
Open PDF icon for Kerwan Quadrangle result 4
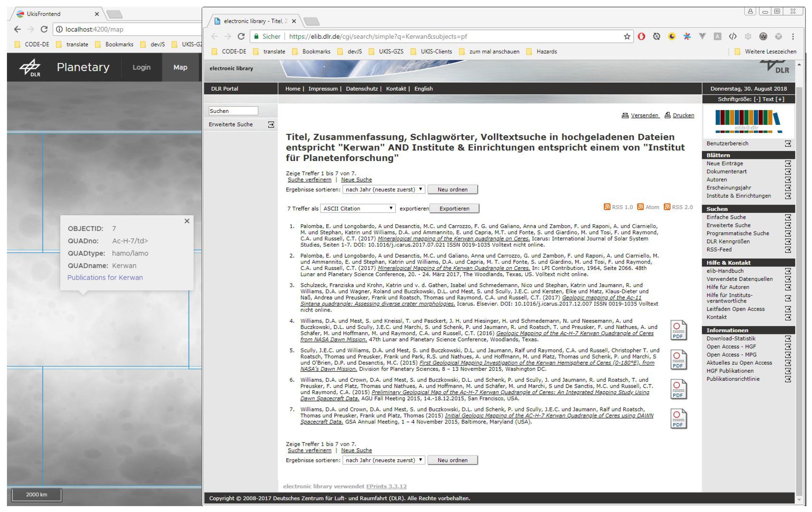pos(678,330)
